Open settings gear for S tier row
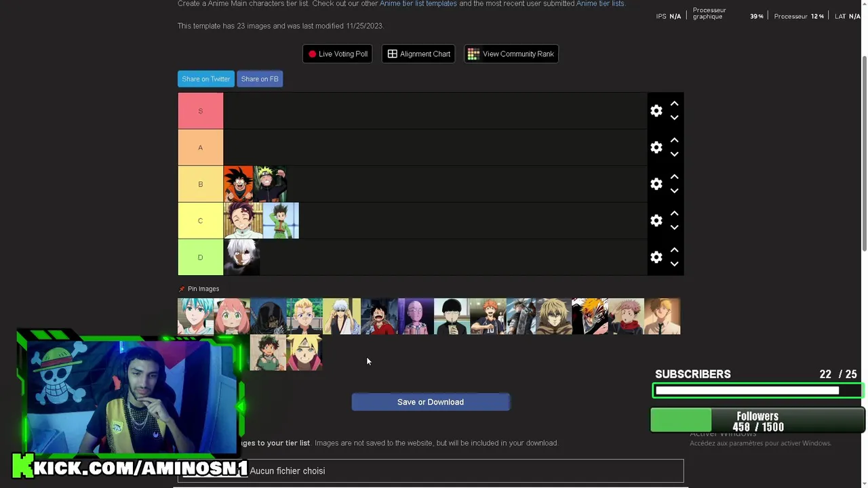The image size is (868, 488). pos(656,110)
